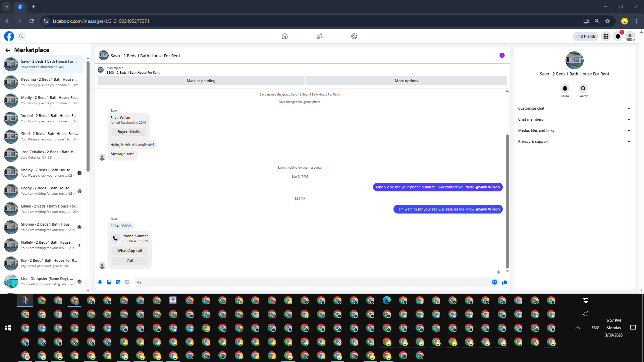Open the GIF picker icon
Screen dimensions: 644x362
(x=127, y=282)
